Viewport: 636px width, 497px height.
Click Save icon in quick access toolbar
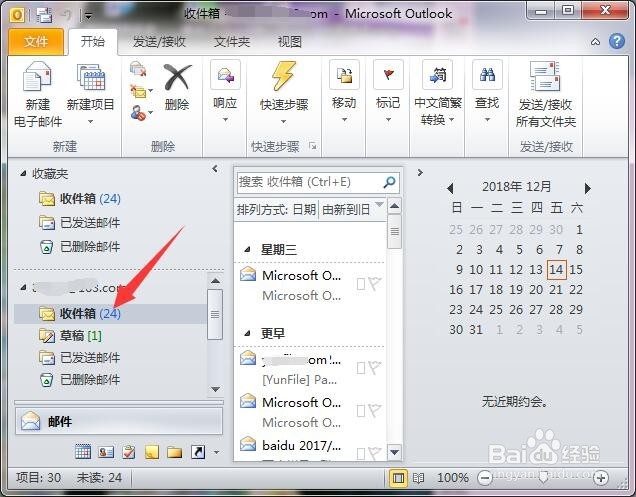pos(44,15)
